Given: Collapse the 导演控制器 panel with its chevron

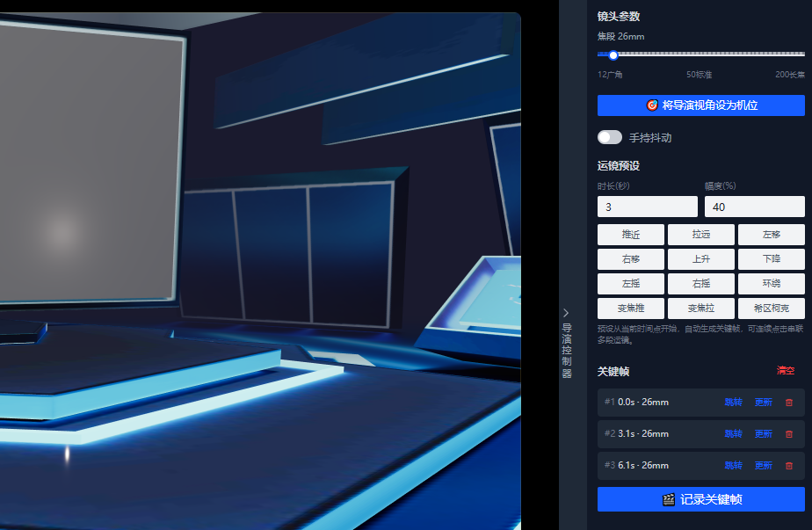Looking at the screenshot, I should (x=566, y=313).
